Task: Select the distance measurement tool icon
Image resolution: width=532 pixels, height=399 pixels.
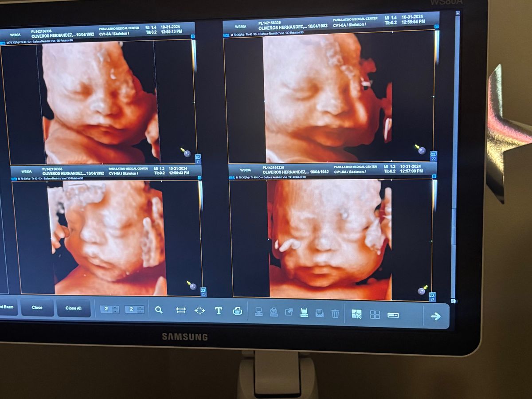Action: pos(181,310)
